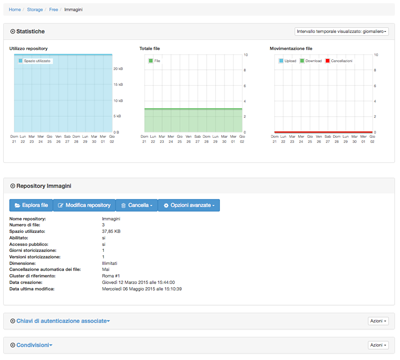Click the circle icon beside Condivisioni
The width and height of the screenshot is (400, 360).
[12, 345]
